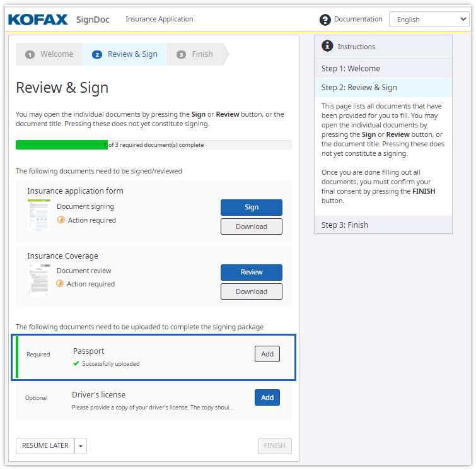Go to the Welcome step tab

point(50,54)
